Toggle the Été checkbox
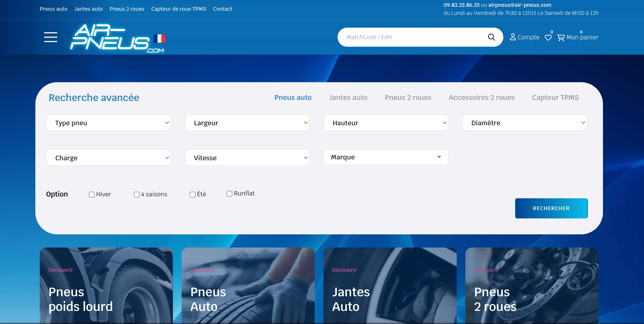This screenshot has width=644, height=324. (x=192, y=195)
